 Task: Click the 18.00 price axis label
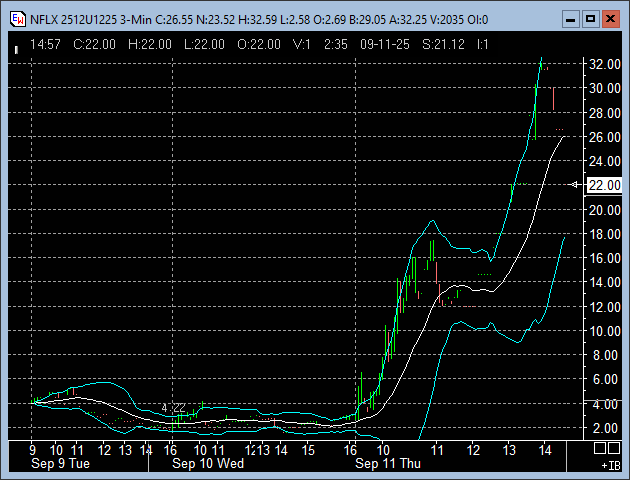[604, 234]
